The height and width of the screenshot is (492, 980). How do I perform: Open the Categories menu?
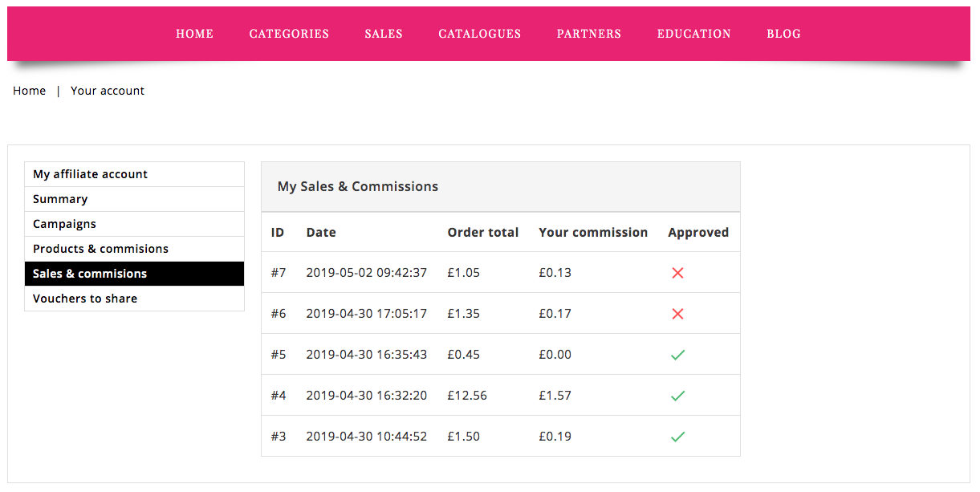tap(289, 34)
